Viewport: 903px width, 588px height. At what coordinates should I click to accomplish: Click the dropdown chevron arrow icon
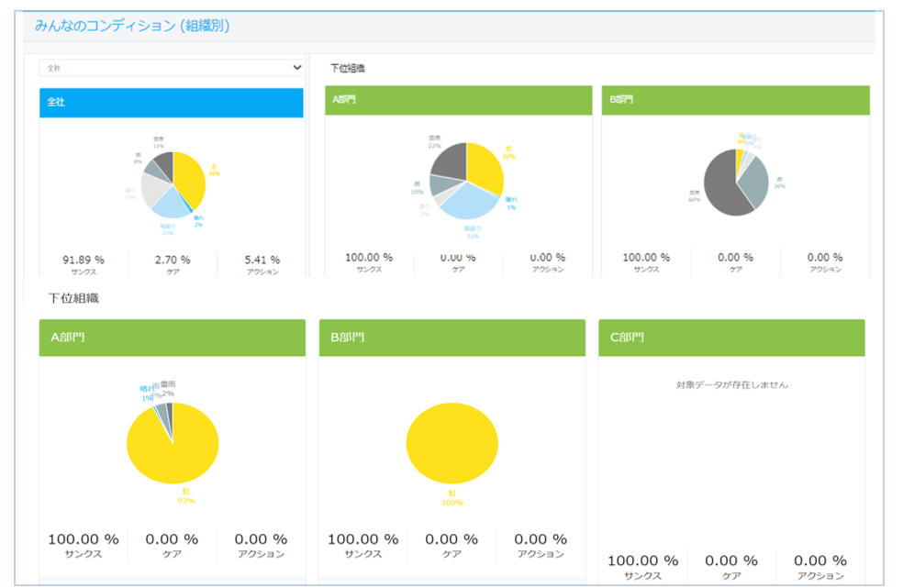pyautogui.click(x=296, y=67)
